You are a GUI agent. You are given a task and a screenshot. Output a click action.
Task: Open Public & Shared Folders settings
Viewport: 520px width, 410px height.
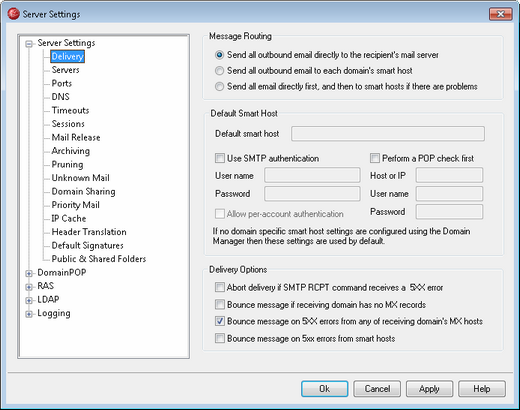click(x=99, y=259)
